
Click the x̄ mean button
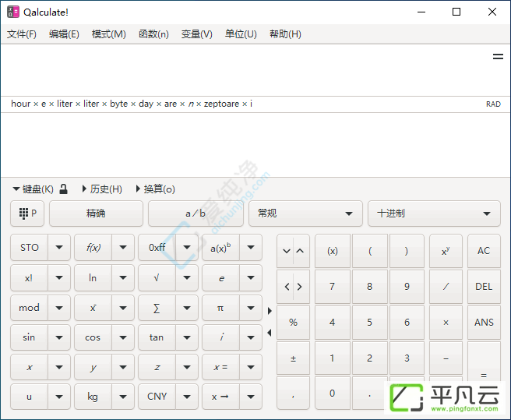93,308
